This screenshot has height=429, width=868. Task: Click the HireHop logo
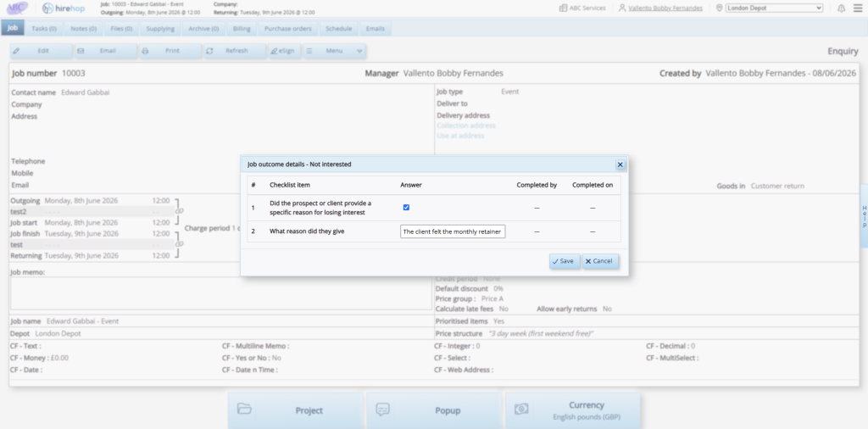[x=64, y=8]
